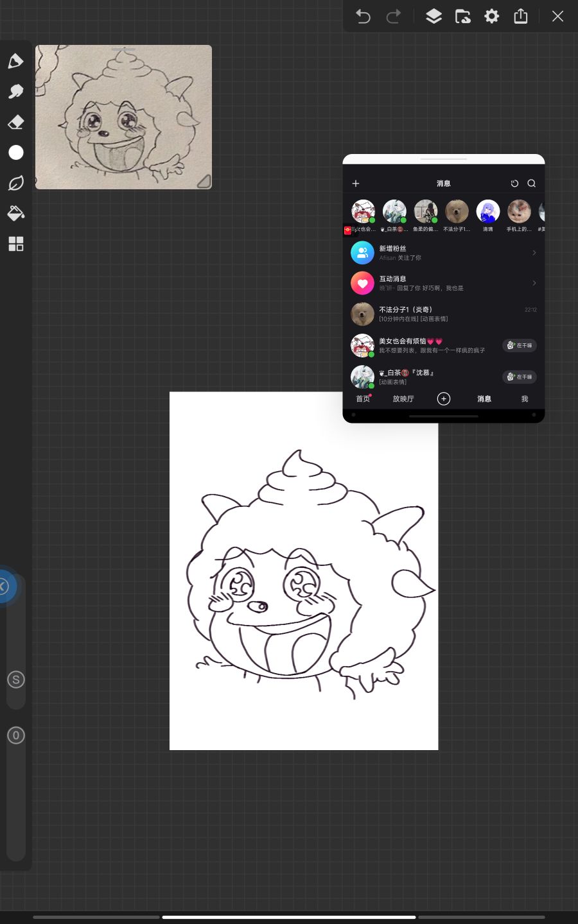The image size is (578, 924).
Task: Tap 在干嘛 button for 美女也会有烦恼
Action: (520, 345)
